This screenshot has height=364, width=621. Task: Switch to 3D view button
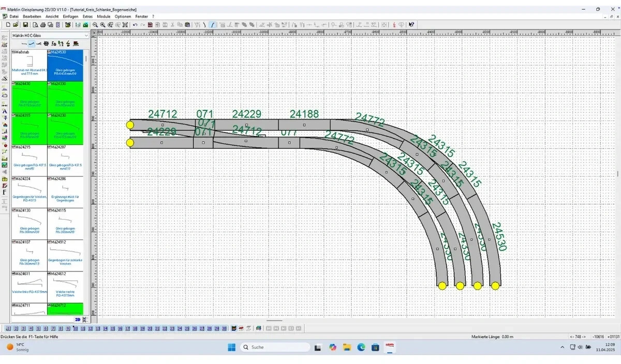click(78, 320)
